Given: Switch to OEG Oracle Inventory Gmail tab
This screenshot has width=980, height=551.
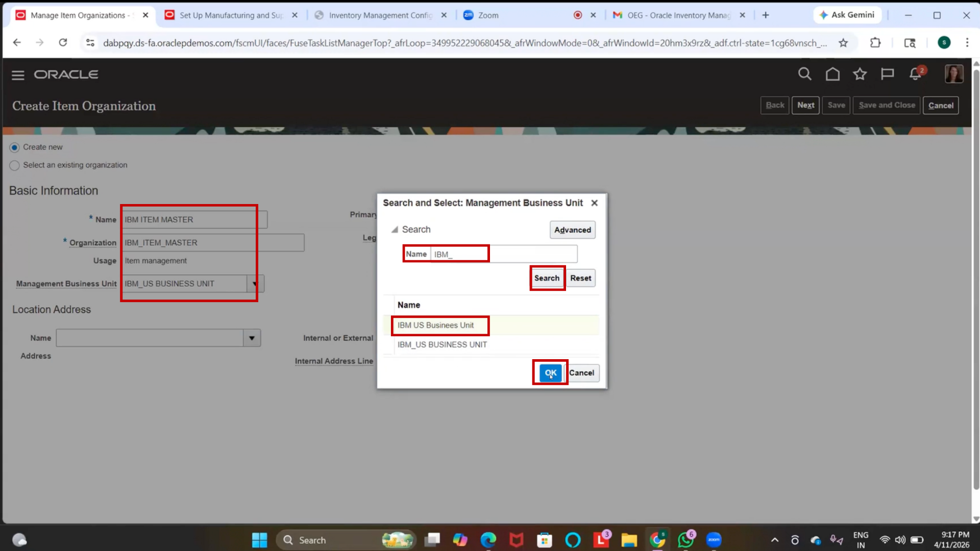Looking at the screenshot, I should coord(679,15).
